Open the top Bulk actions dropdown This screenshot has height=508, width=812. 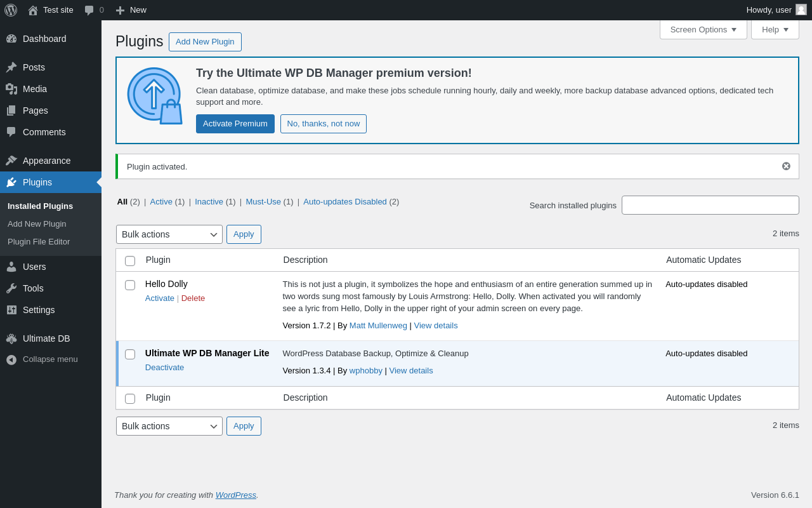point(169,234)
